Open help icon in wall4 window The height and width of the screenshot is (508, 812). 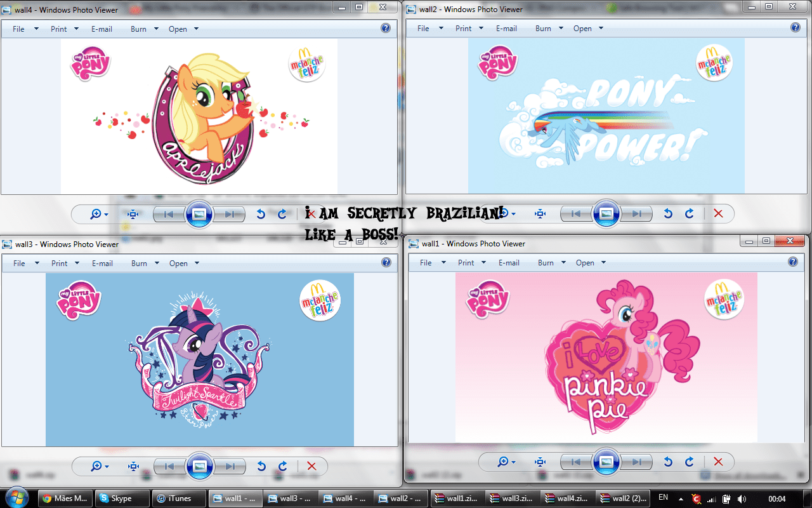point(386,28)
